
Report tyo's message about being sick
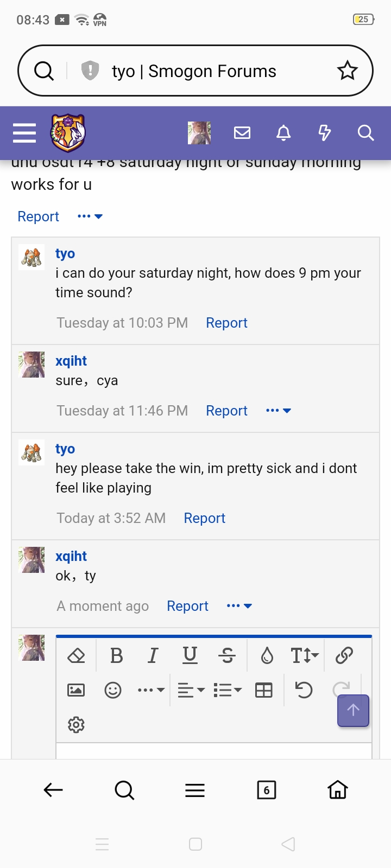point(204,518)
